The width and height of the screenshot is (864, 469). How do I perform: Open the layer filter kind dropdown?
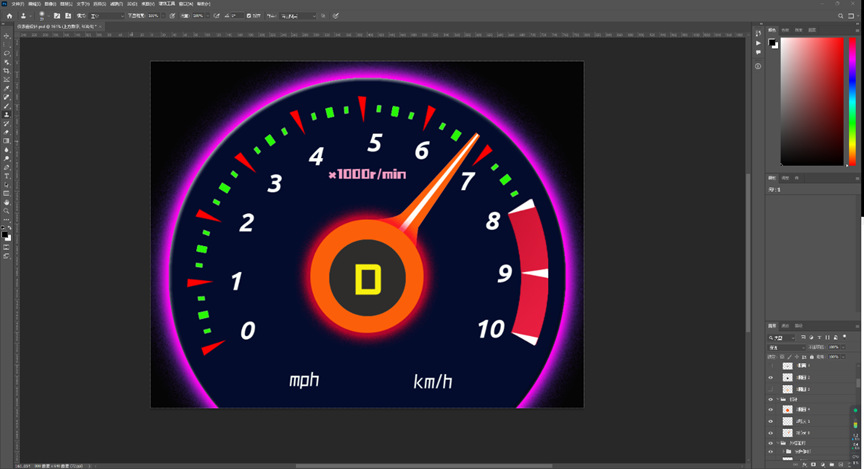[x=781, y=337]
